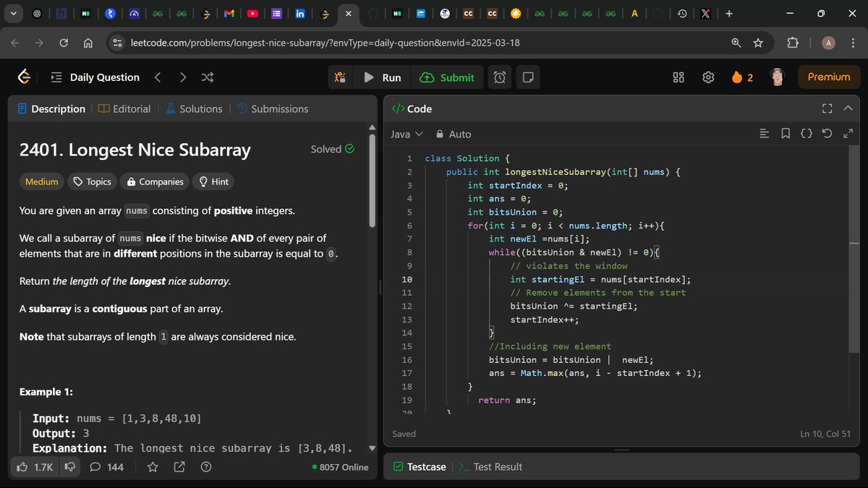
Task: Reset code to default with undo arrow
Action: click(827, 134)
